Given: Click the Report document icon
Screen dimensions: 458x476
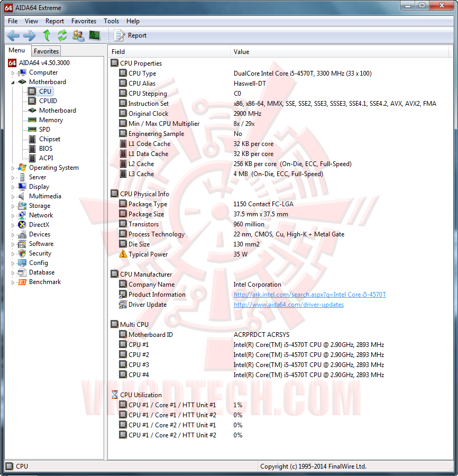Looking at the screenshot, I should 119,35.
